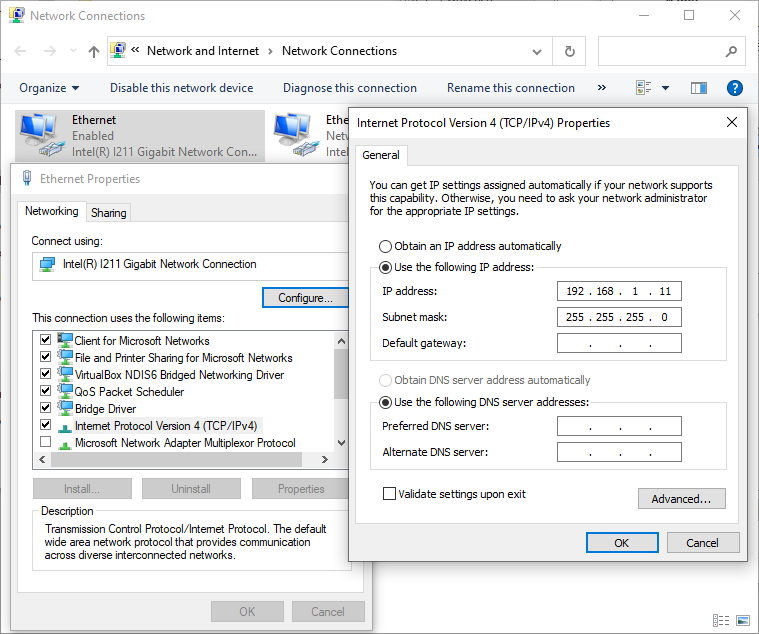Click the Uninstall button

pos(191,489)
